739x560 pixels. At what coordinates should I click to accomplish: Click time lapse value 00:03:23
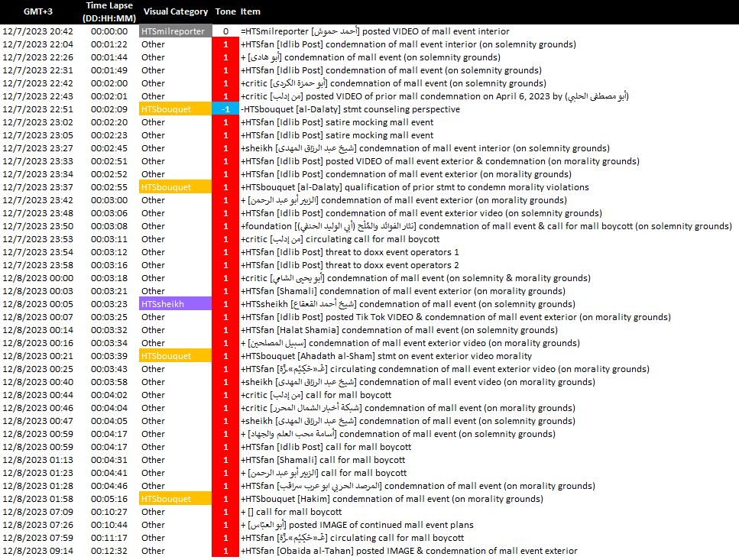click(109, 304)
